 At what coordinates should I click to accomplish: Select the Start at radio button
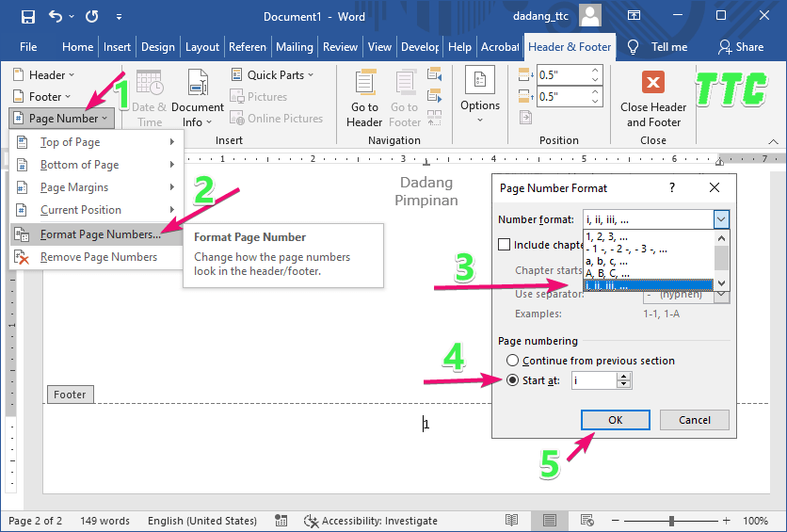click(512, 380)
